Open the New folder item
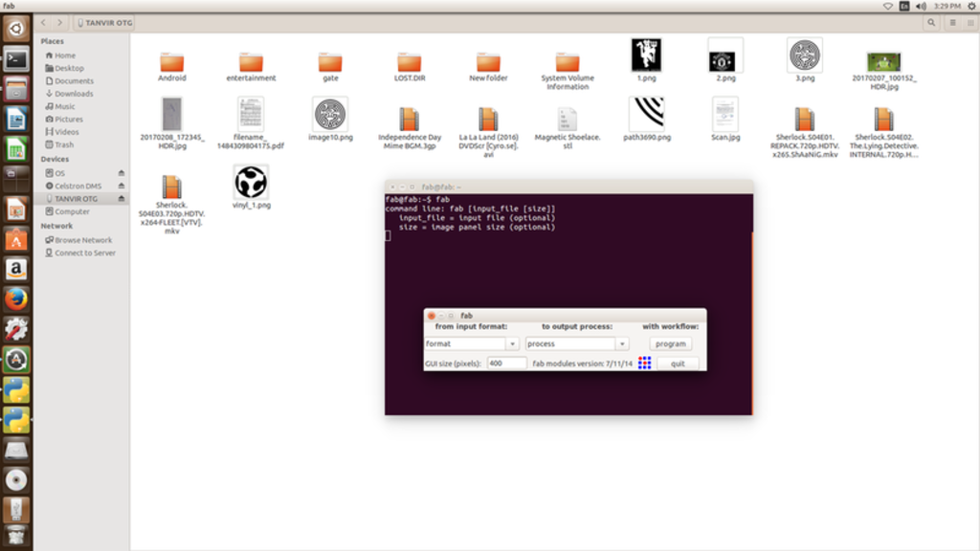Viewport: 980px width, 551px height. tap(488, 67)
